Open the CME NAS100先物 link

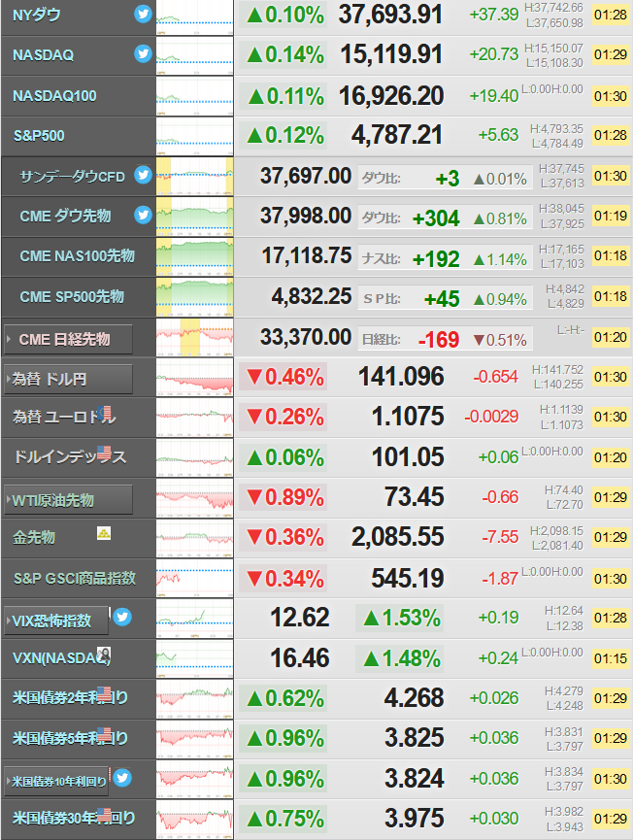[x=77, y=256]
